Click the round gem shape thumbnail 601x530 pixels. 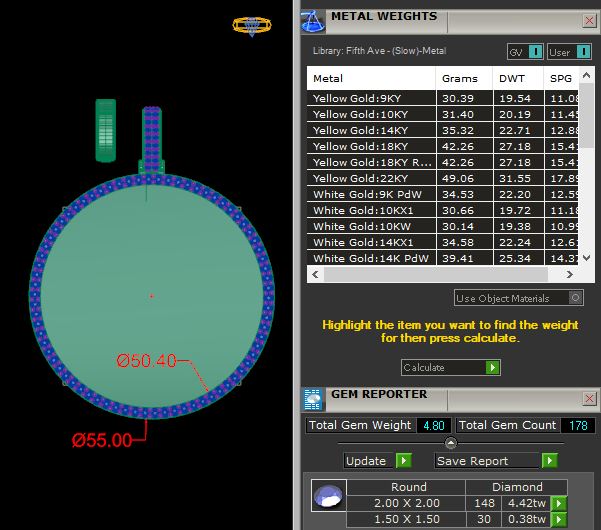pyautogui.click(x=325, y=496)
